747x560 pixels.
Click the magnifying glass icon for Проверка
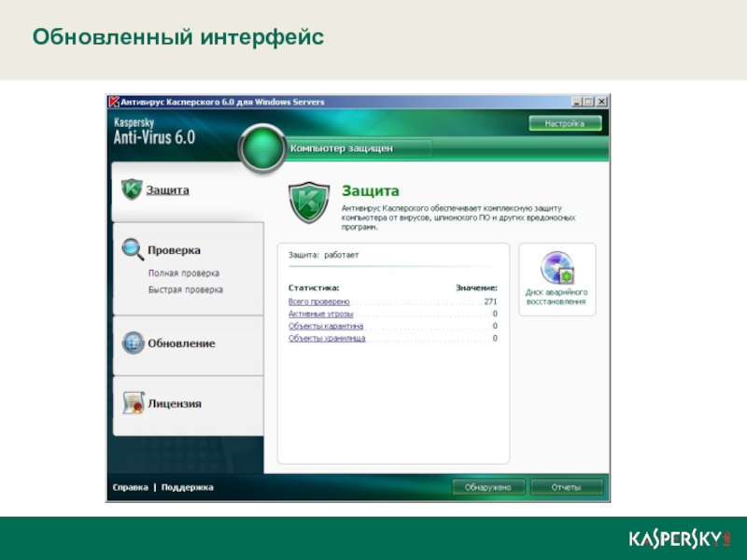pyautogui.click(x=133, y=249)
